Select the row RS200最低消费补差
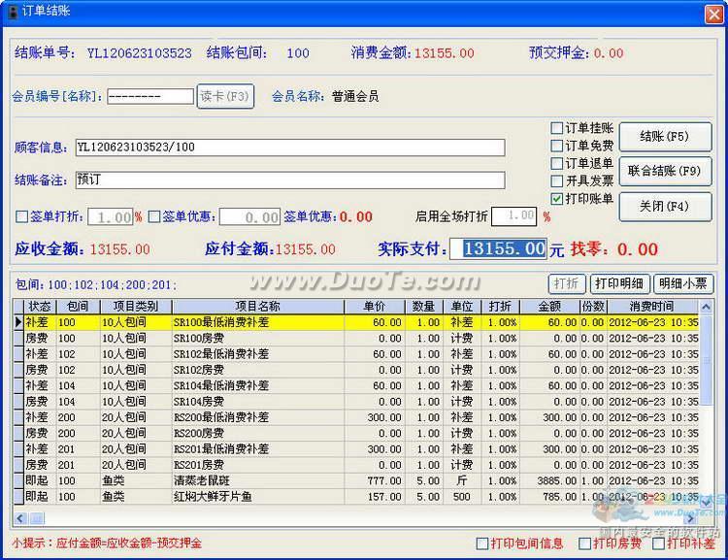 click(x=355, y=417)
